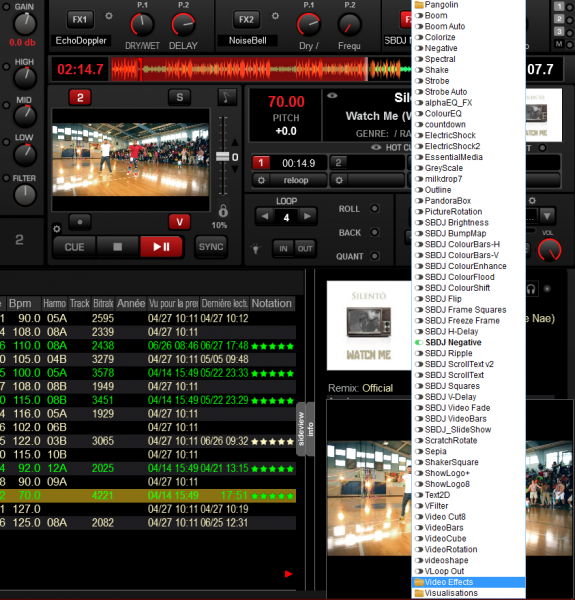Set loop OUT point
The height and width of the screenshot is (600, 575).
tap(305, 249)
